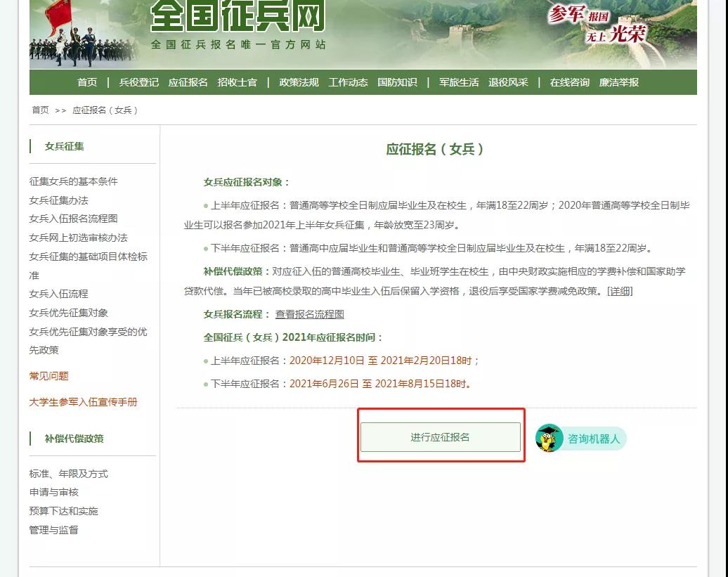Open 征集女兵的基本条件 in the sidebar

point(74,181)
